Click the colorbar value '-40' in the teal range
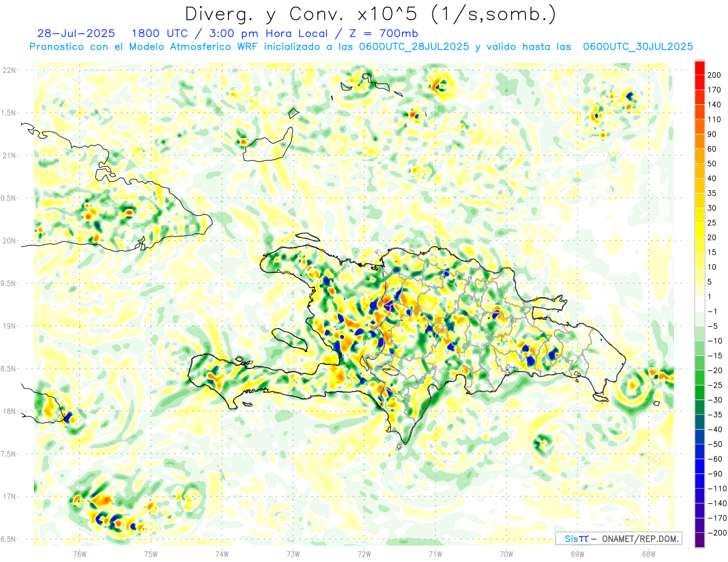The height and width of the screenshot is (562, 728). pyautogui.click(x=716, y=430)
